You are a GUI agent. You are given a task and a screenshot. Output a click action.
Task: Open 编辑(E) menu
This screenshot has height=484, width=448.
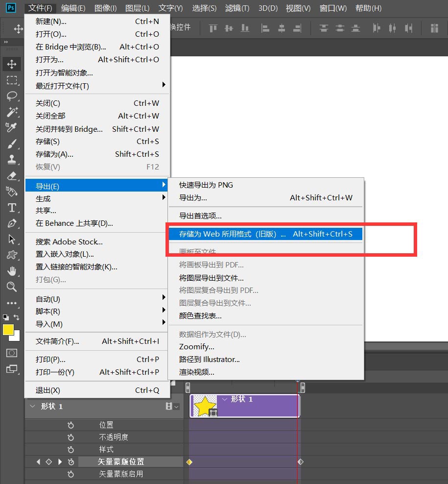click(x=73, y=8)
